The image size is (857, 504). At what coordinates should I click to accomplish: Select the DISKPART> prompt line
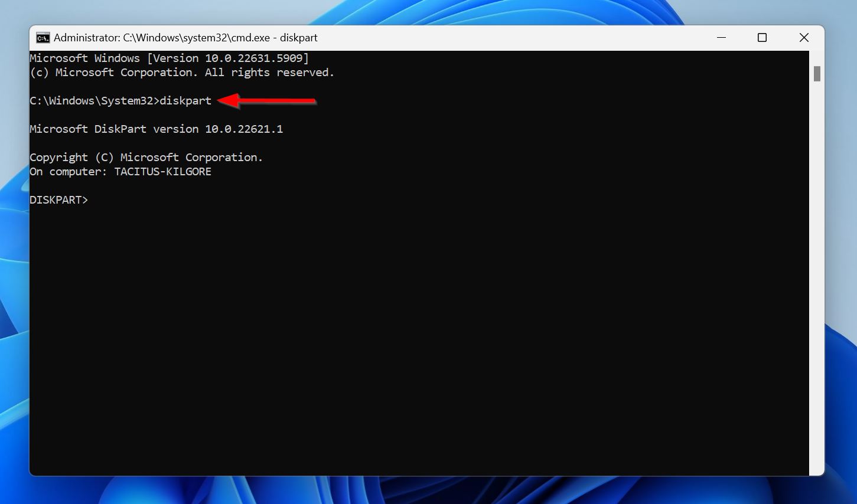pos(58,199)
